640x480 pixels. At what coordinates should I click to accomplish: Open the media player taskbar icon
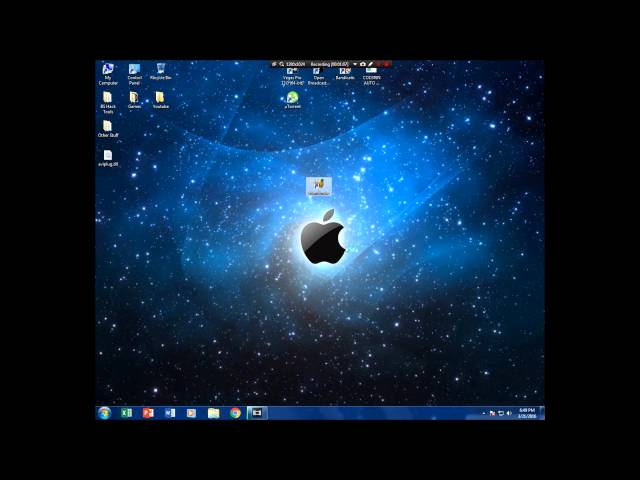coord(191,413)
